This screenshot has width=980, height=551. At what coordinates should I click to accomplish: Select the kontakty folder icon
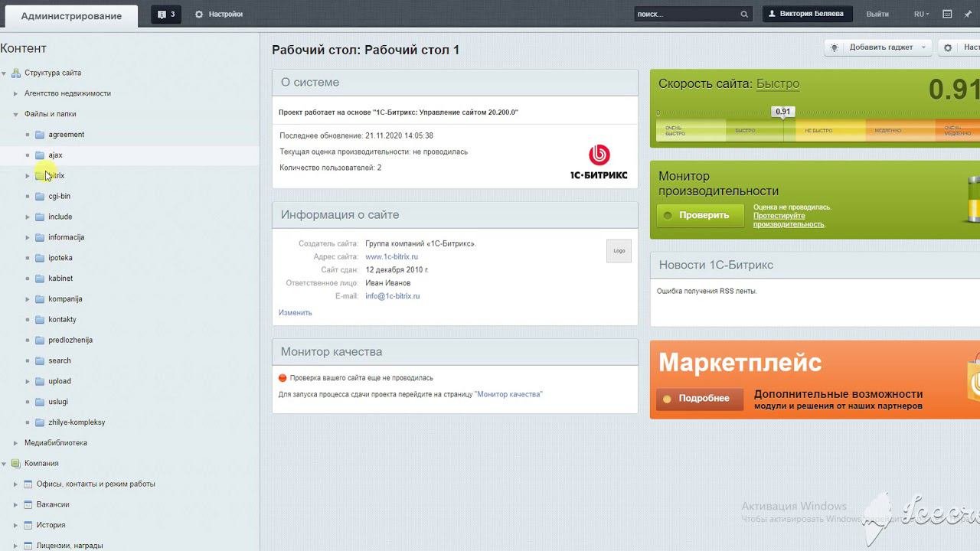(40, 320)
